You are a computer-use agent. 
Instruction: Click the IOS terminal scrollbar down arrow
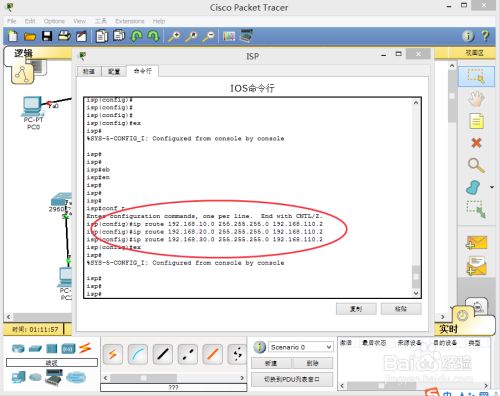pos(416,293)
